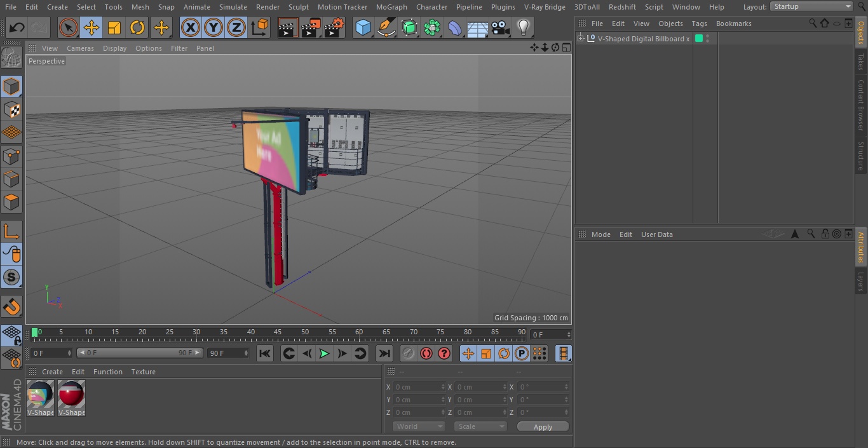Go to start of timeline
The image size is (868, 448).
tap(265, 353)
